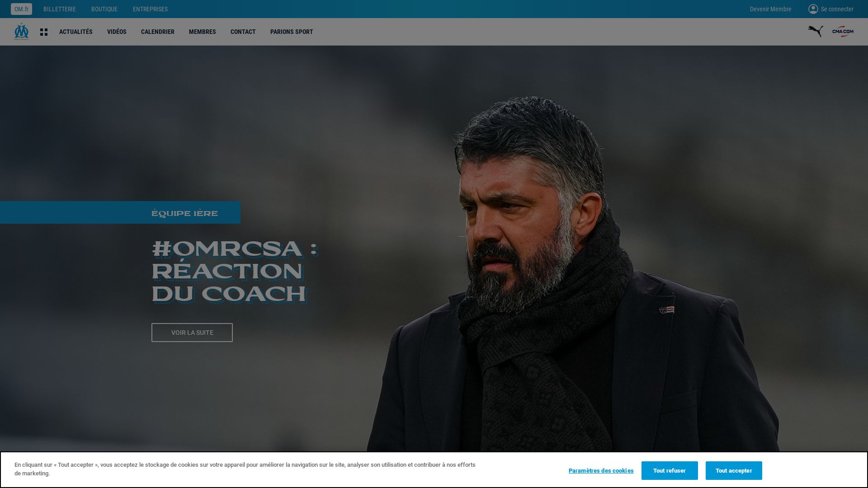
Task: Click Devenir Membre link
Action: (770, 9)
